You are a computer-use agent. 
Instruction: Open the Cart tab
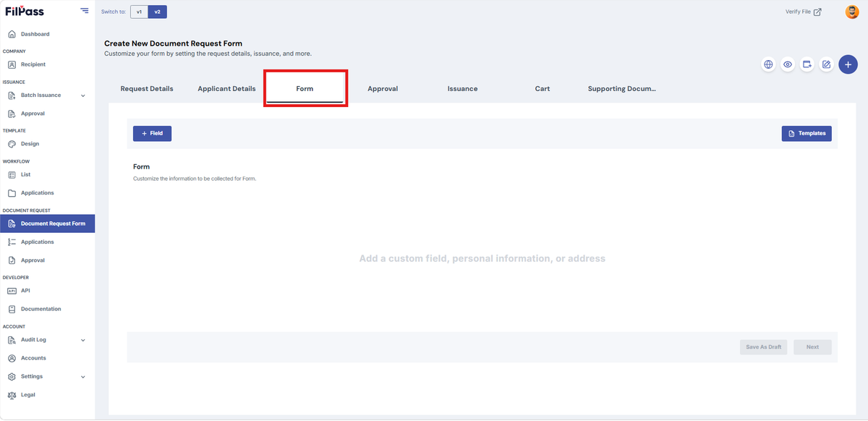click(542, 89)
